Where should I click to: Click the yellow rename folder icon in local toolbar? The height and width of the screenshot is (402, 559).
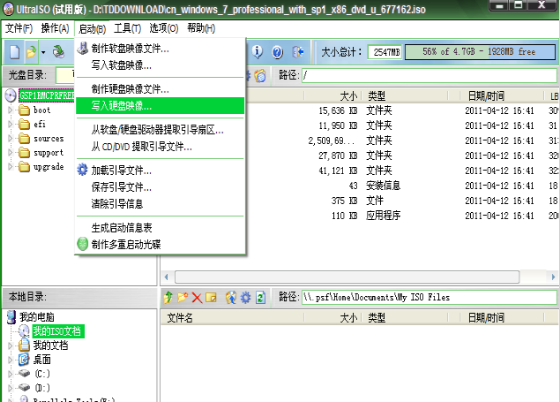pyautogui.click(x=211, y=297)
